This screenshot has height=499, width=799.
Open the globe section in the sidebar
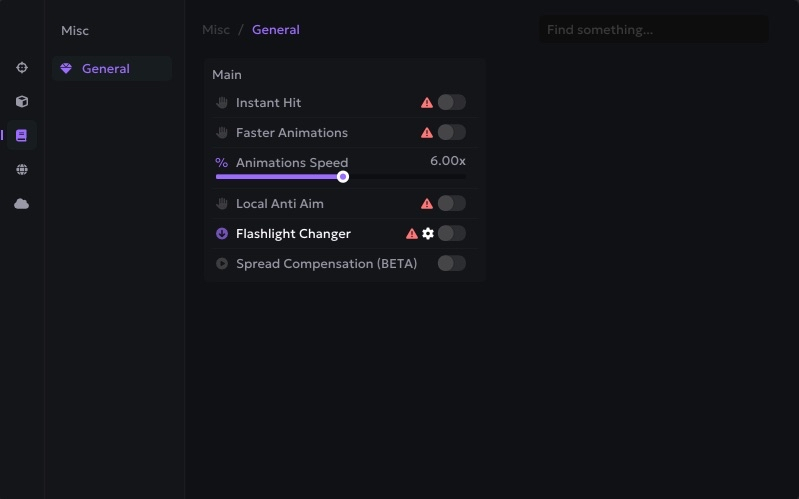coord(22,170)
